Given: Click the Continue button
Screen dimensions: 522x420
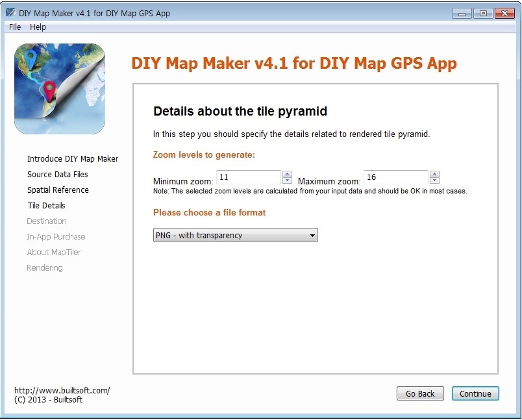Looking at the screenshot, I should click(x=475, y=393).
